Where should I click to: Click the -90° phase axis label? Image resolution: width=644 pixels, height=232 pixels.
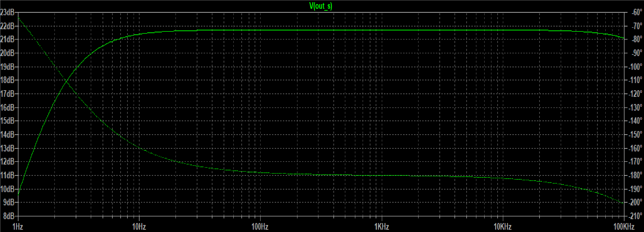[x=637, y=53]
